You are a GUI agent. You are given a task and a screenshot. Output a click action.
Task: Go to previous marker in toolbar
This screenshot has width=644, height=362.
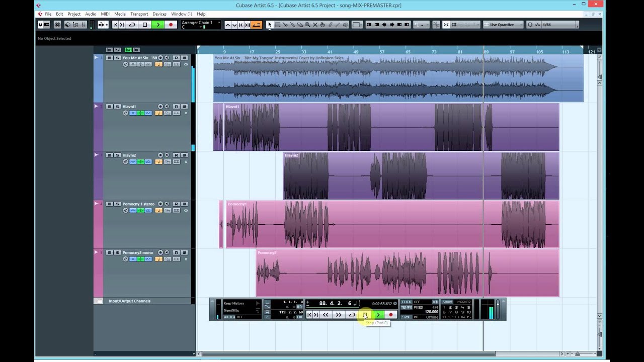point(115,25)
